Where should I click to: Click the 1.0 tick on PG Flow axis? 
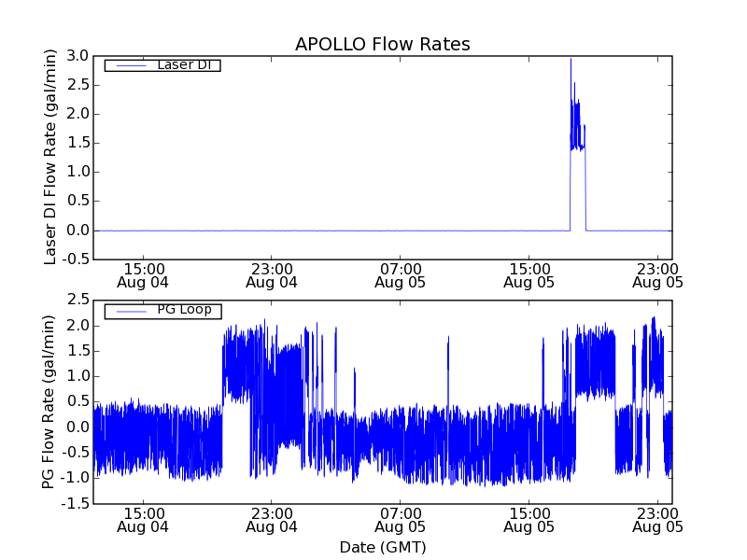point(78,376)
